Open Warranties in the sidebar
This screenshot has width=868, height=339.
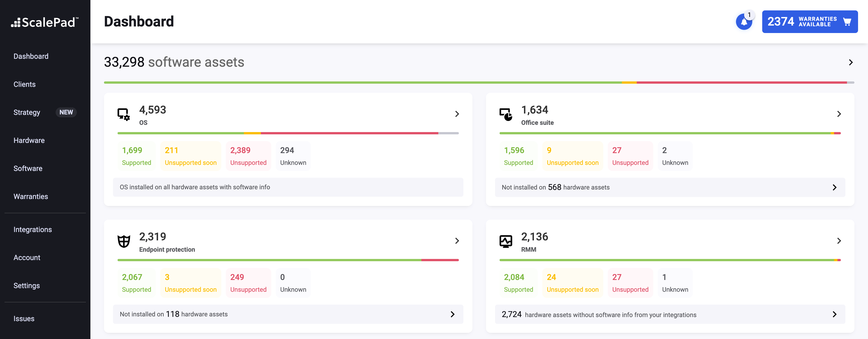(x=31, y=197)
